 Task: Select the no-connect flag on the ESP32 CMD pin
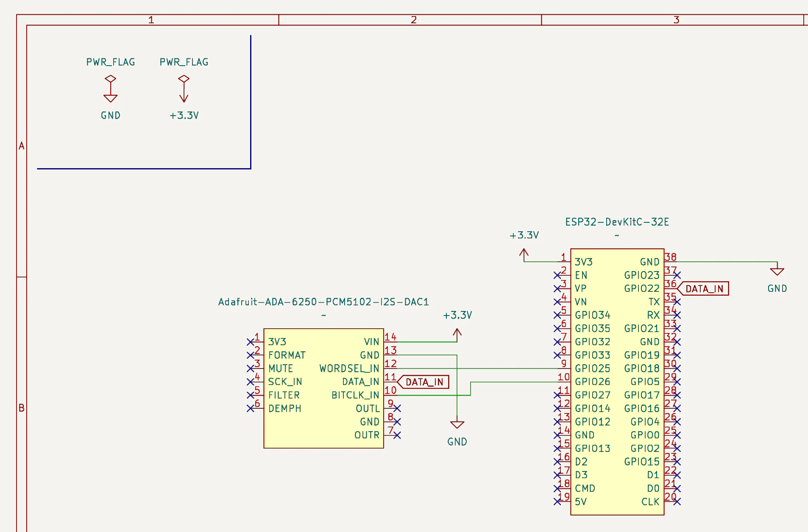coord(557,488)
